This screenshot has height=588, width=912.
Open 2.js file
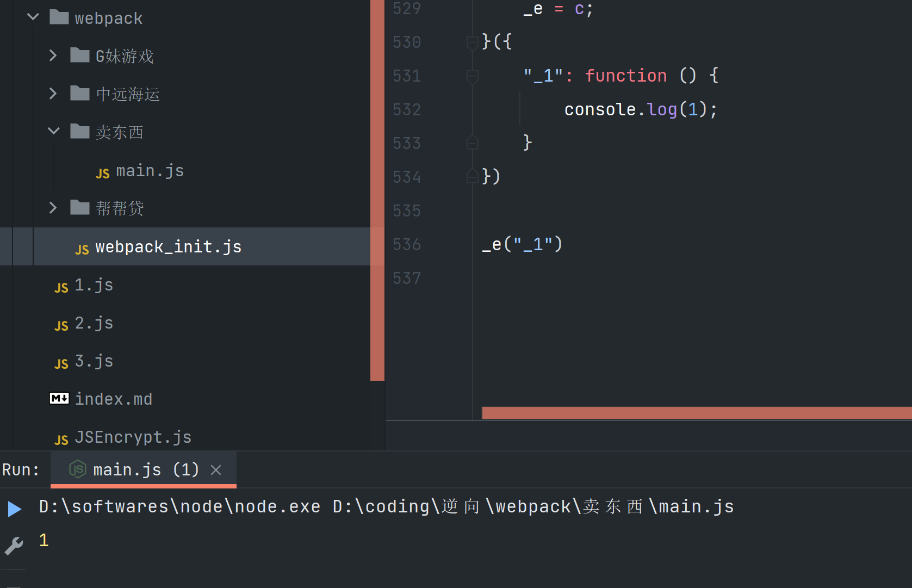pyautogui.click(x=94, y=323)
